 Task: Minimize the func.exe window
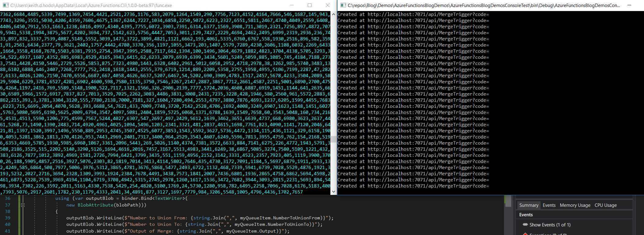[292, 5]
